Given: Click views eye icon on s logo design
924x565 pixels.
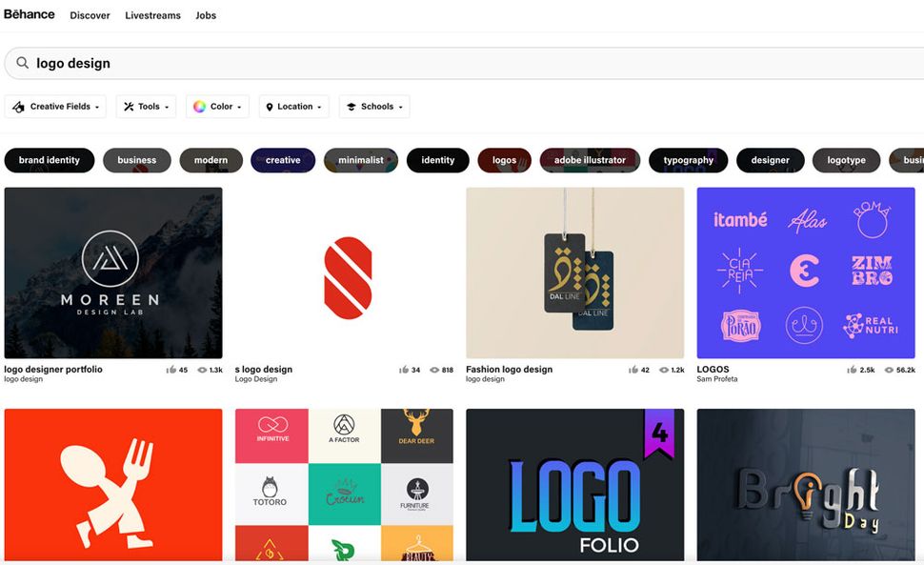Looking at the screenshot, I should 434,370.
